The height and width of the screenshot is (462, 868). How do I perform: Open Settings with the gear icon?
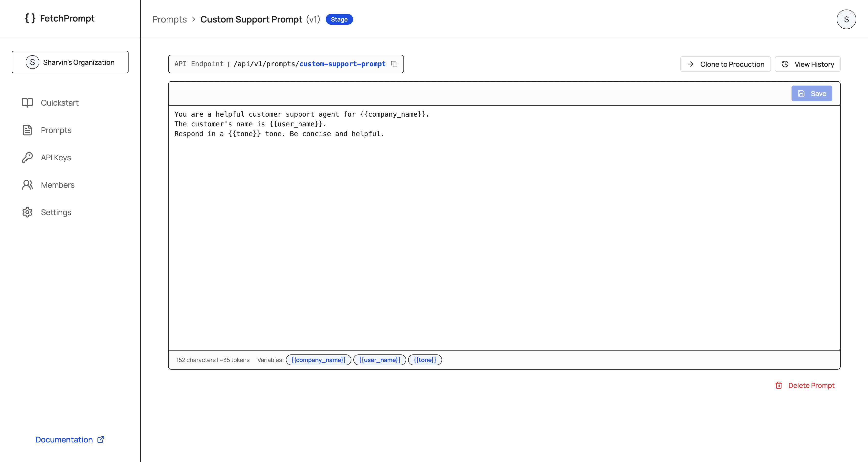(27, 212)
